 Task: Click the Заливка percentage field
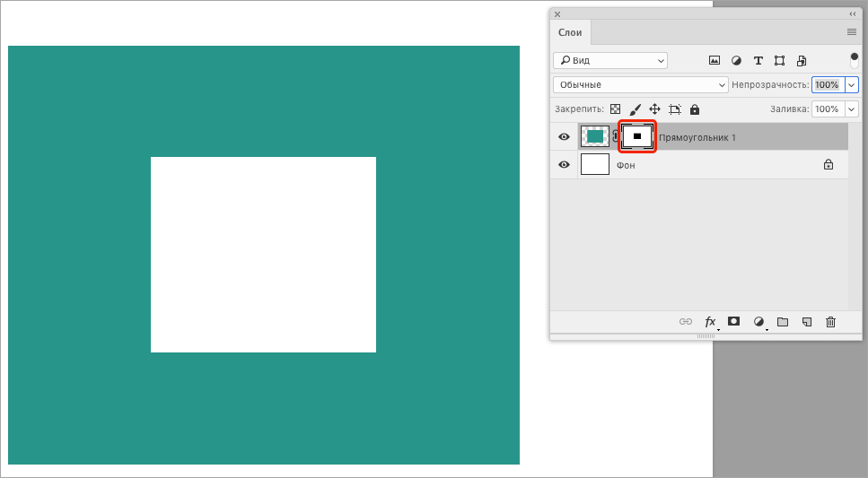[827, 109]
